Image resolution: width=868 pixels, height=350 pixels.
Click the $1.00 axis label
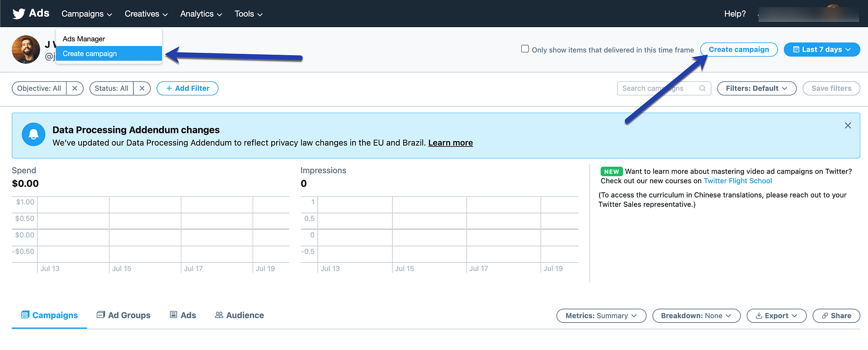[x=25, y=202]
